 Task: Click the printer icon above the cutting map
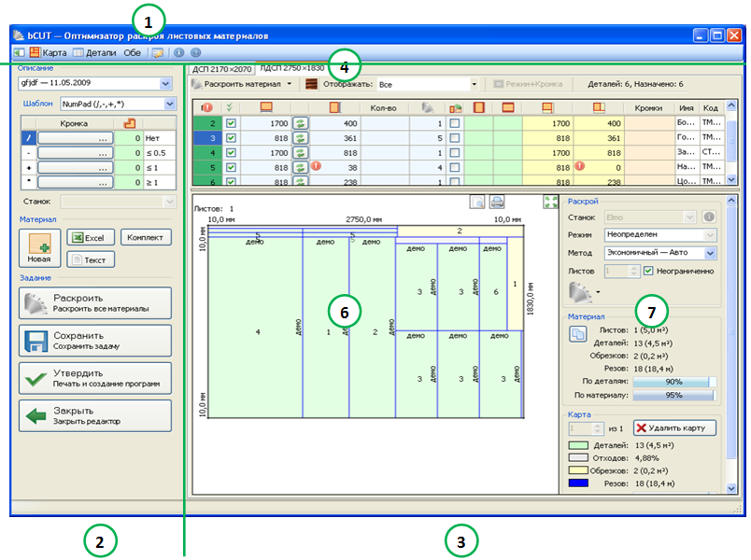[497, 202]
